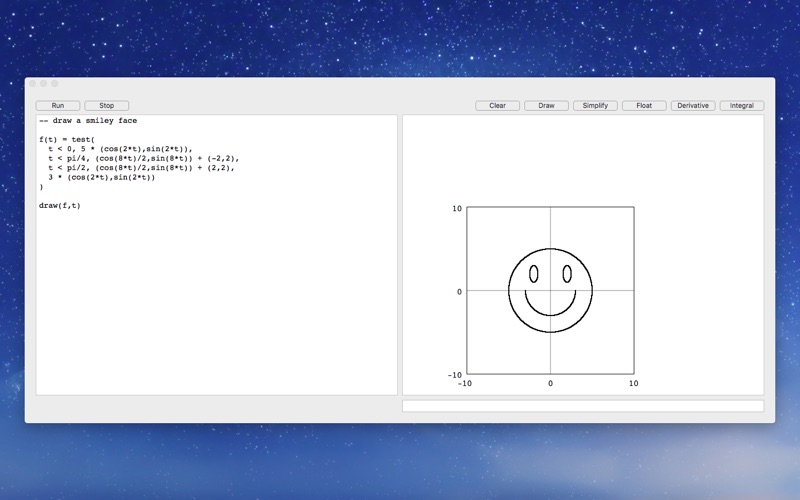Click the left eye of the smiley plot

tap(534, 274)
